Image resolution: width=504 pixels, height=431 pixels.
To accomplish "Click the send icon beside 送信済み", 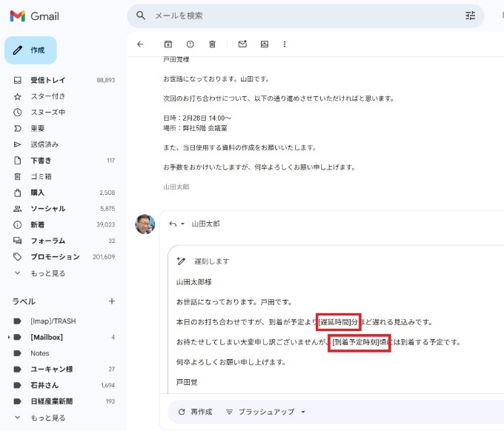I will [x=17, y=144].
